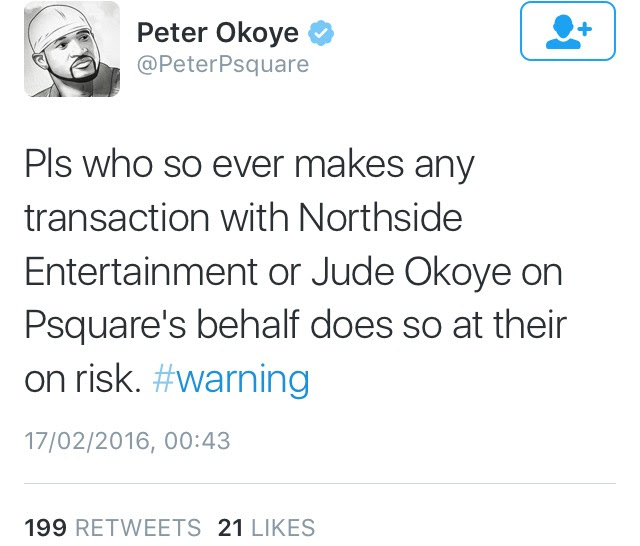Click the number 199 retweet count

click(x=46, y=527)
